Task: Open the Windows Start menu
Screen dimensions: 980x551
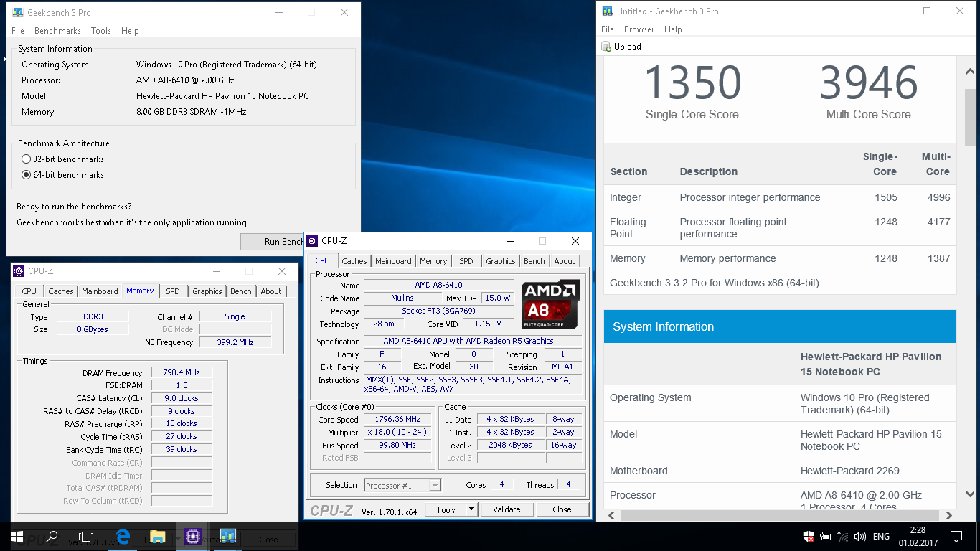Action: [17, 536]
